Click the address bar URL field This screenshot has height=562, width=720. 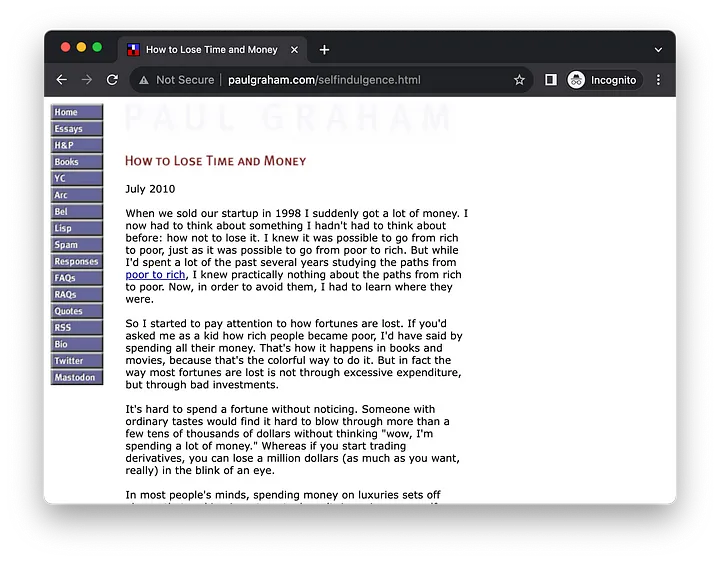coord(324,80)
